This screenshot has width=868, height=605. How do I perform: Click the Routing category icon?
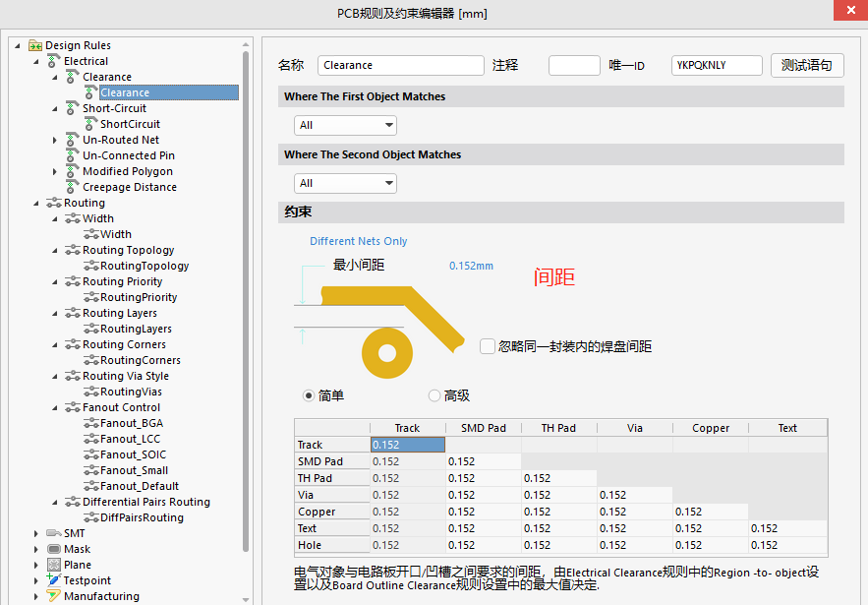click(x=54, y=204)
